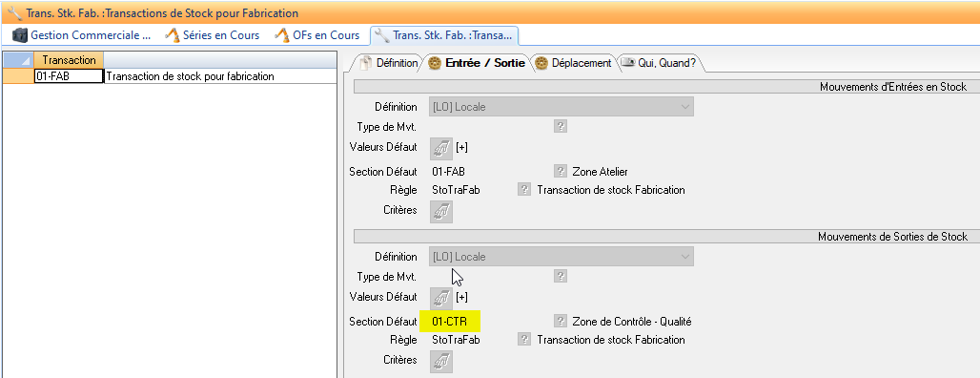Click question mark beside Sorties Règle StoTraFab
This screenshot has width=980, height=378.
pyautogui.click(x=523, y=340)
